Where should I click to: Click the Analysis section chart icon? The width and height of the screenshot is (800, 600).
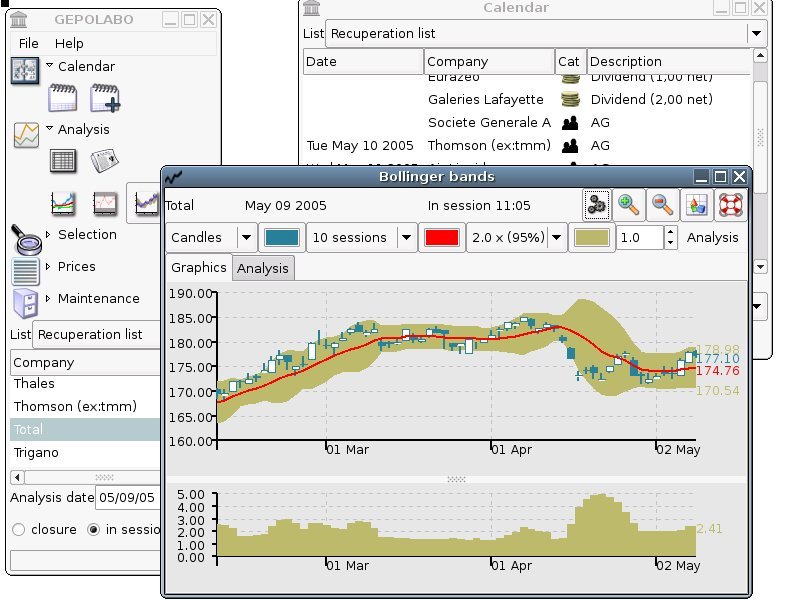click(26, 135)
